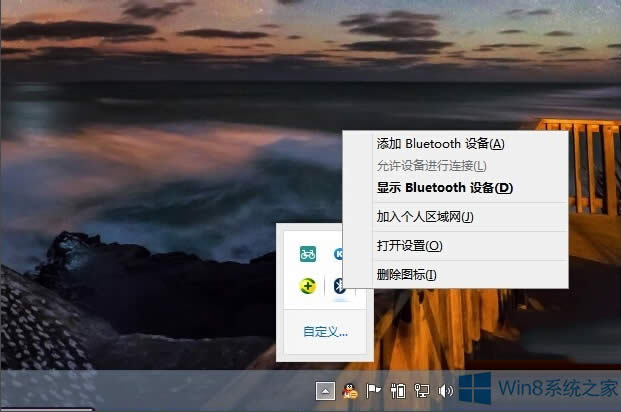
Task: Choose 打开设置(O) from context menu
Action: point(409,245)
